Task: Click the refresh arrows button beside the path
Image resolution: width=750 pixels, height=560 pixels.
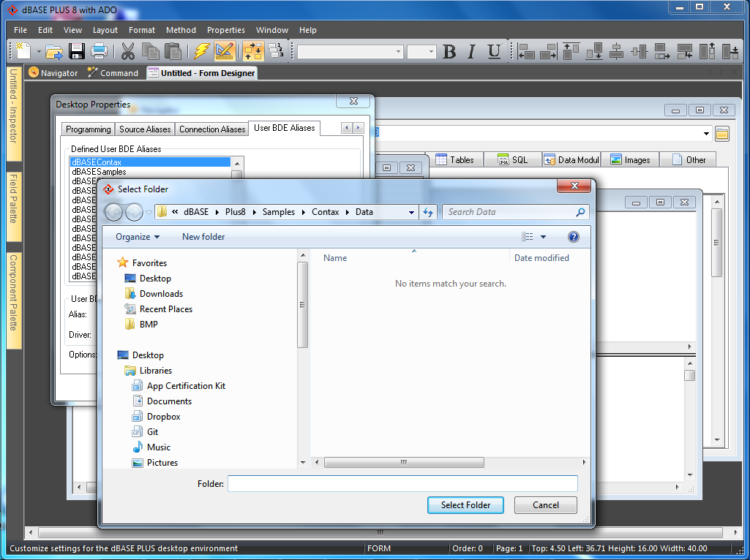Action: click(428, 212)
